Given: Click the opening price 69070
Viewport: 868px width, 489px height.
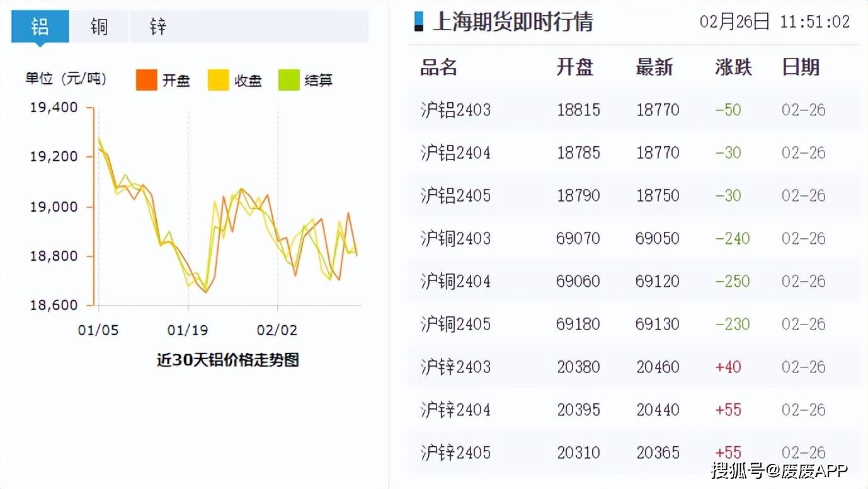Looking at the screenshot, I should tap(578, 239).
